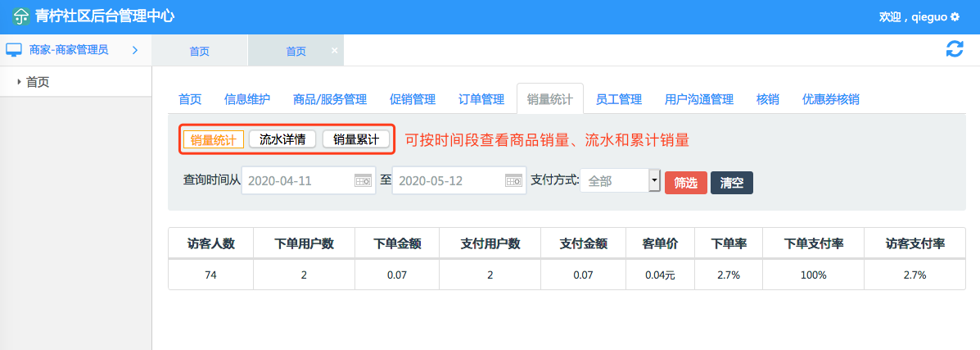Click the 欢迎, qieguo user text

[913, 17]
